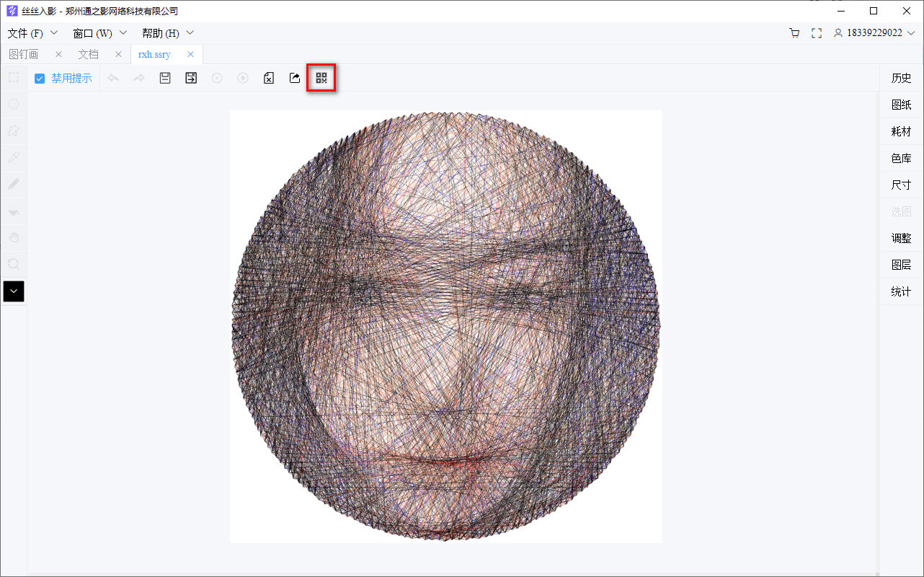Open the 帮助 (H) dropdown menu
The width and height of the screenshot is (924, 577).
click(160, 32)
